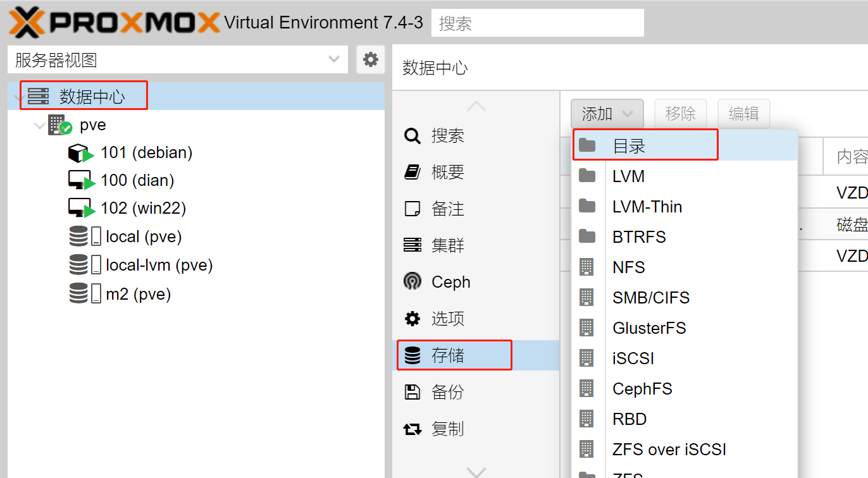Choose NFS in the storage type menu
Image resolution: width=868 pixels, height=478 pixels.
pyautogui.click(x=628, y=267)
